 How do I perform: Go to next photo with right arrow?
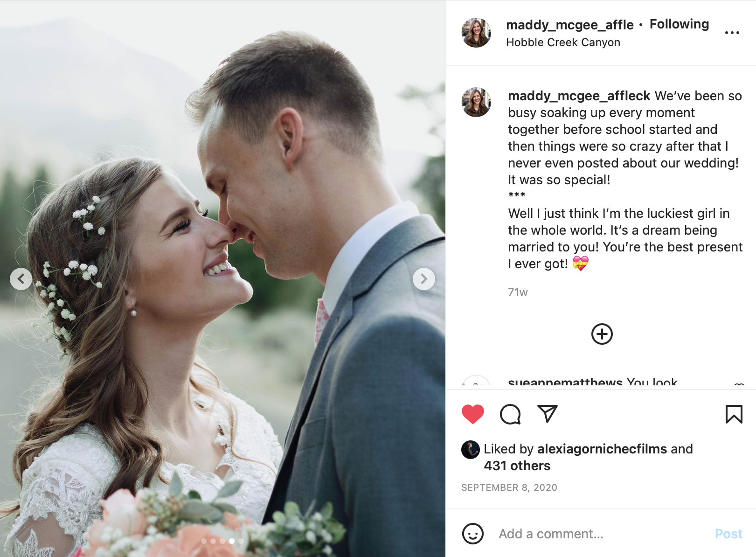(423, 279)
